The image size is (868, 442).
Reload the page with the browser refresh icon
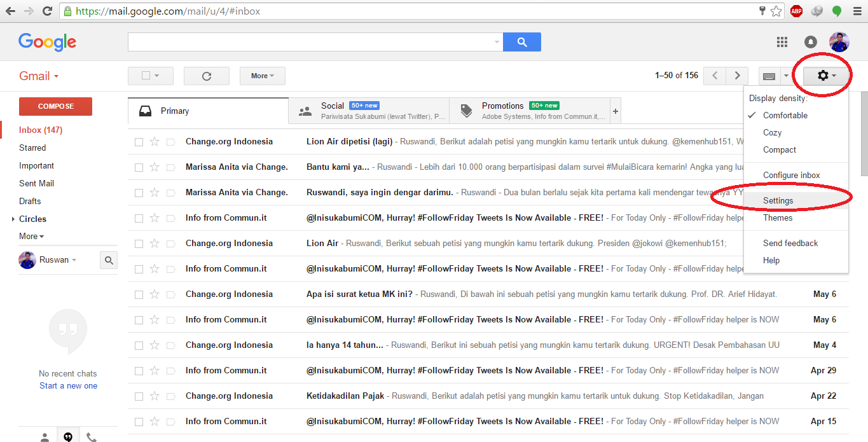(47, 11)
